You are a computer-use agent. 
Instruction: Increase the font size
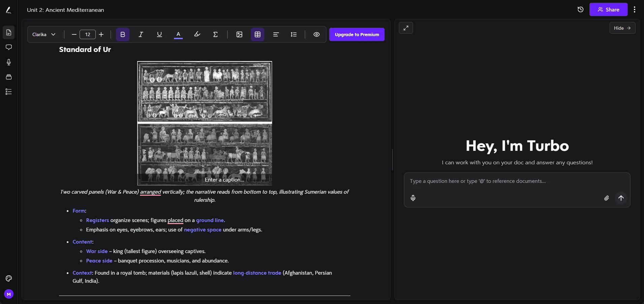101,34
